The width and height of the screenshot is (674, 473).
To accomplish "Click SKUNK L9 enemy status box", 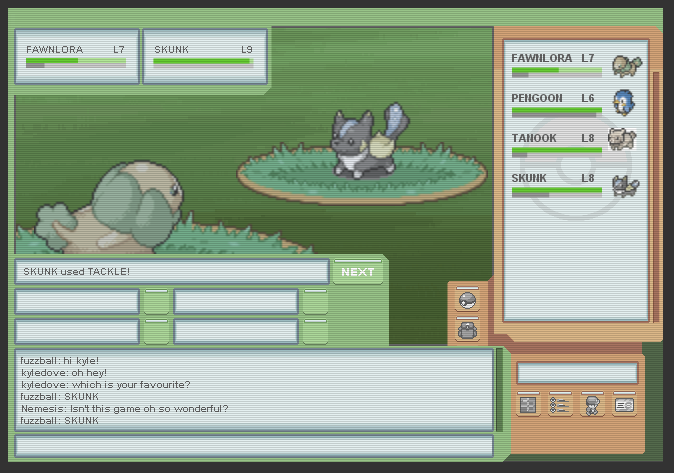I will pos(205,56).
